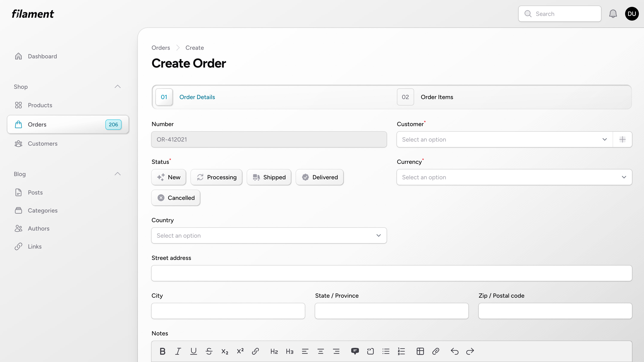Apply italic formatting in Notes toolbar
644x362 pixels.
click(178, 351)
